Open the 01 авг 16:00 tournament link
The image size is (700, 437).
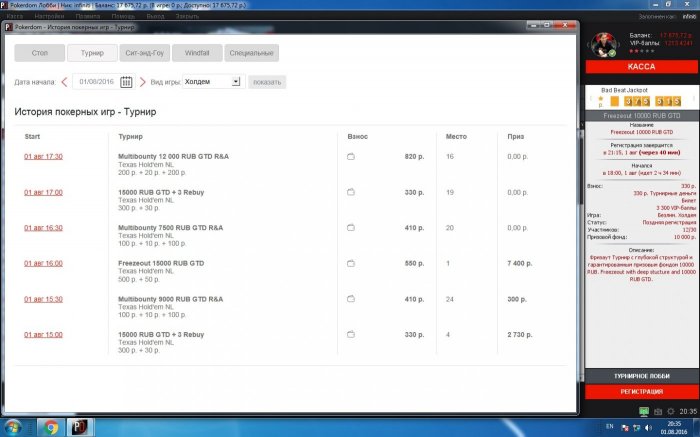coord(43,263)
